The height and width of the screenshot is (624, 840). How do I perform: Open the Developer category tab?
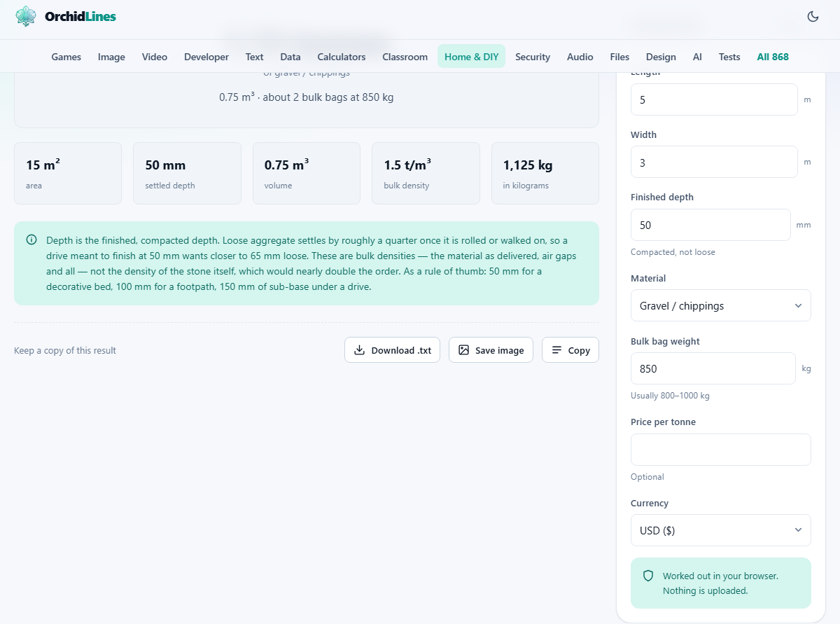tap(206, 57)
